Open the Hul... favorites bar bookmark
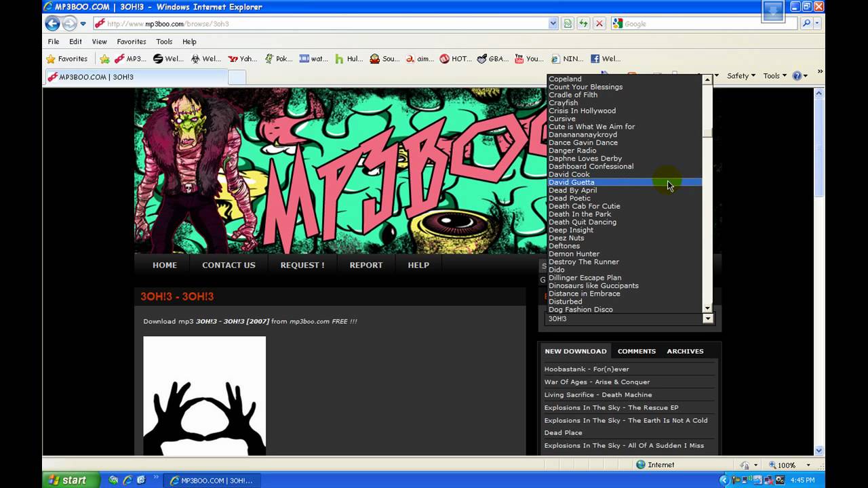 coord(349,59)
